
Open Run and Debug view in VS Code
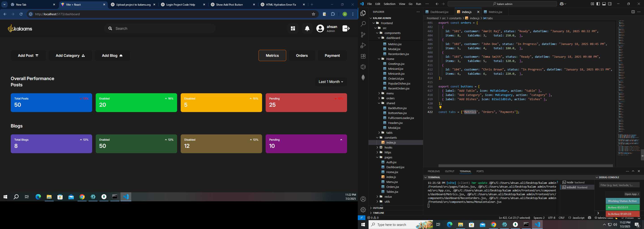coord(363,45)
